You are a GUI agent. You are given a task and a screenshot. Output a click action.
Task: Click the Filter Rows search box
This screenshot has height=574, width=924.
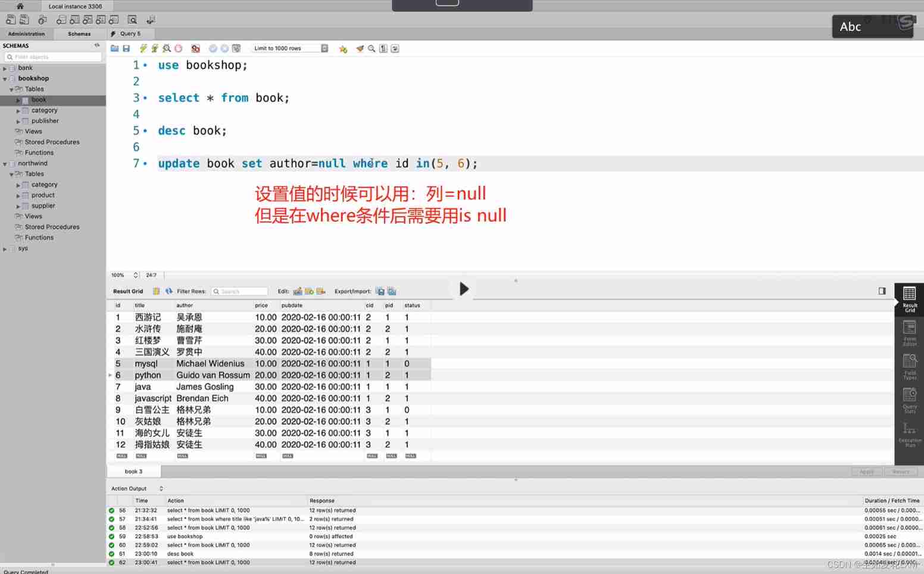(x=239, y=291)
